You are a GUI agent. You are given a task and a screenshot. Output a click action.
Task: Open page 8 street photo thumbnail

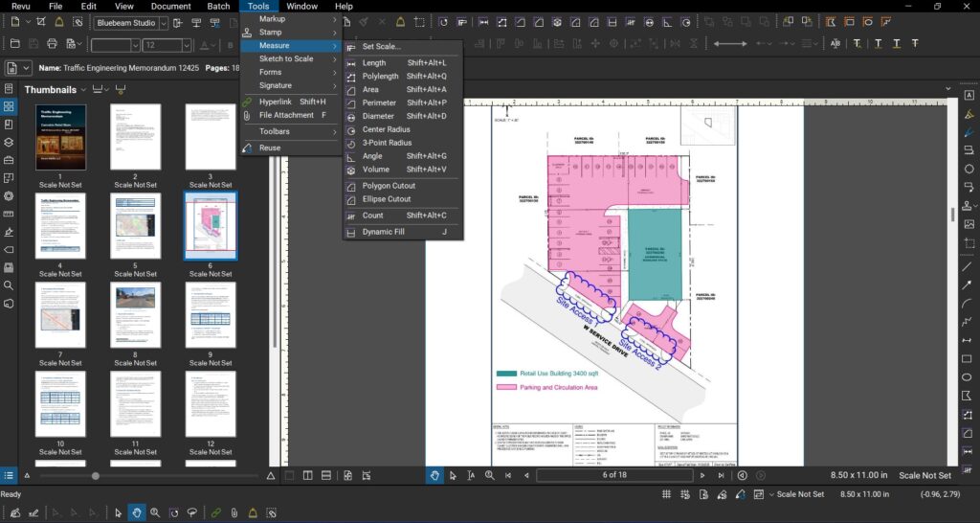tap(136, 315)
